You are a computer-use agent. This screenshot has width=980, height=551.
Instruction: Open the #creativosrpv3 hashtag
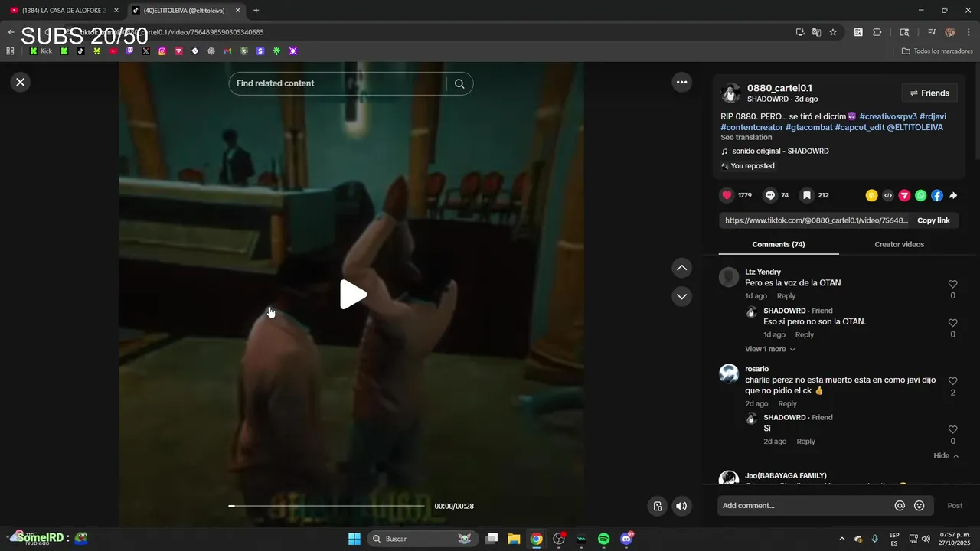click(888, 116)
